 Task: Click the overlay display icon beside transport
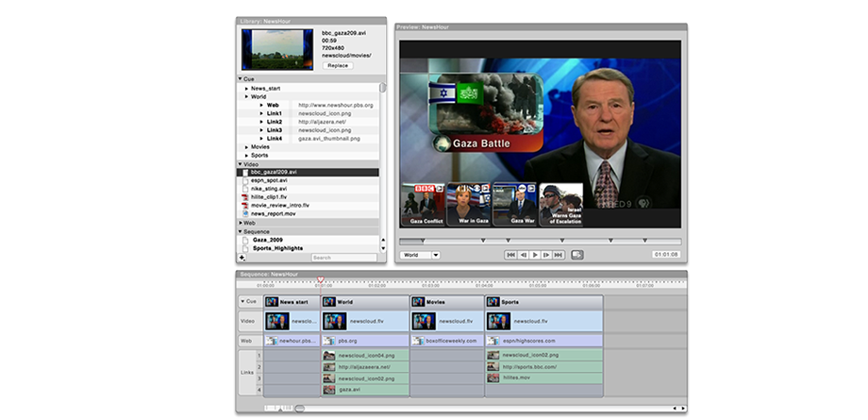click(x=577, y=255)
